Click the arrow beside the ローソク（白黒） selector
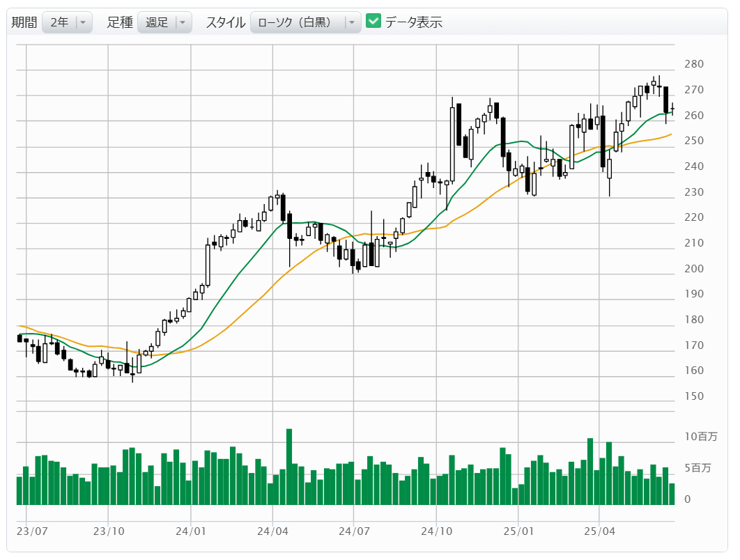Screen dimensions: 740x560 (x=352, y=22)
